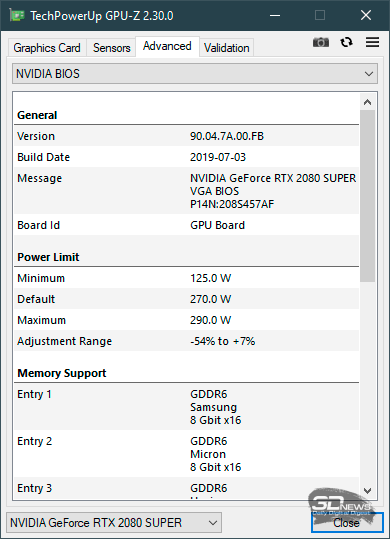Click the Default power value 270.0 W
Image resolution: width=390 pixels, height=539 pixels.
(x=210, y=299)
